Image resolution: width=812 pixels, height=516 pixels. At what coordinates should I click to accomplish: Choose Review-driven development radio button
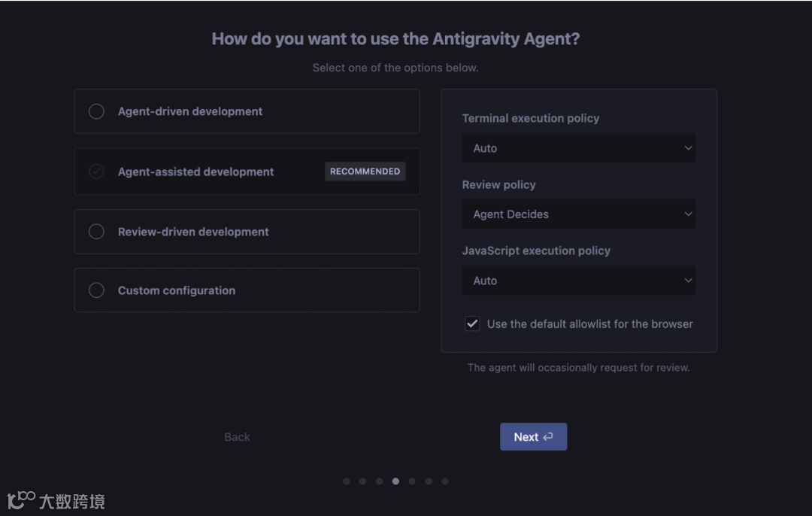pos(96,232)
